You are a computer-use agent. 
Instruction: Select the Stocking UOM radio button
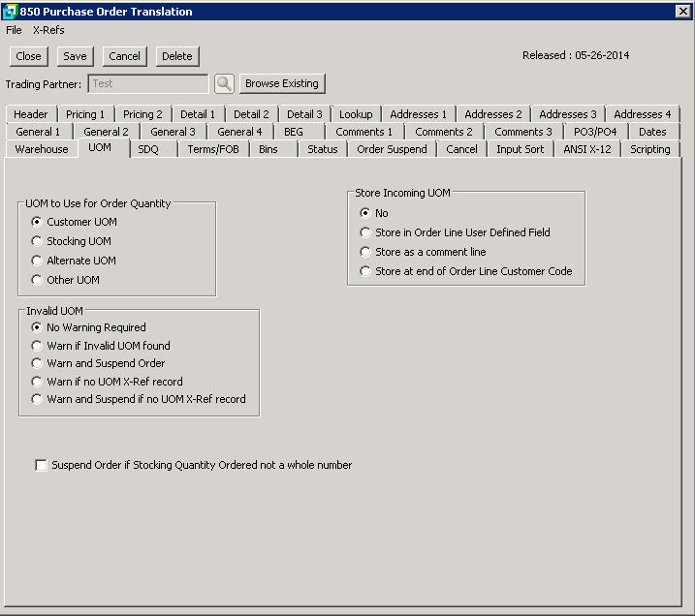pos(37,241)
